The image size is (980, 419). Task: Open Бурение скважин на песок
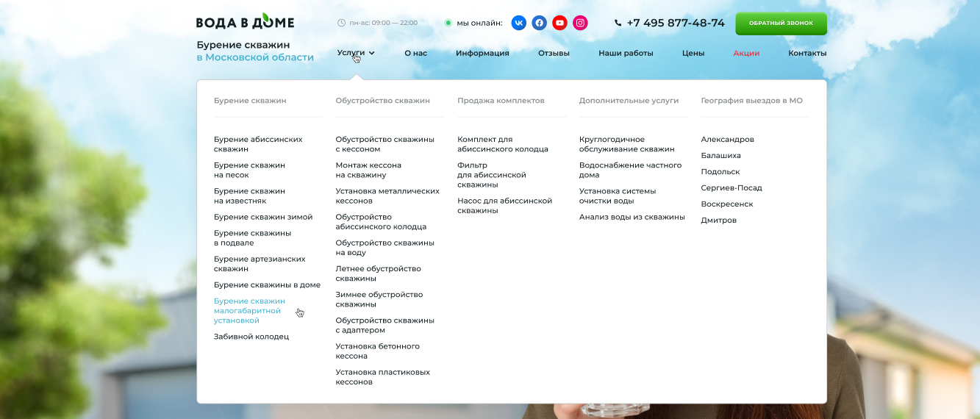(249, 170)
